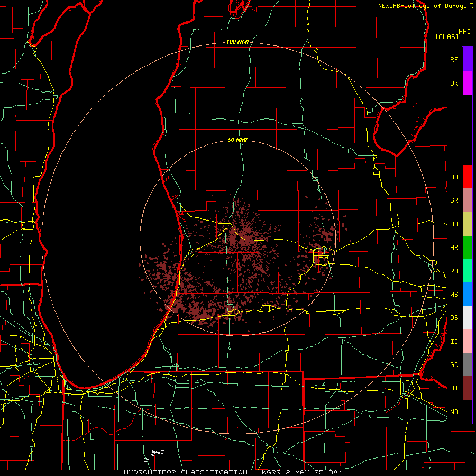476x476 pixels.
Task: Click the HA red legend swatch
Action: (x=467, y=177)
